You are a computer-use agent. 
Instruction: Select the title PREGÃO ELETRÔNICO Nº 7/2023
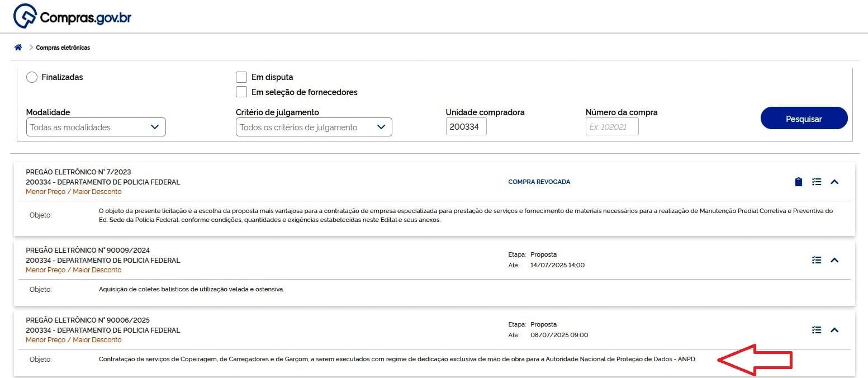point(79,172)
